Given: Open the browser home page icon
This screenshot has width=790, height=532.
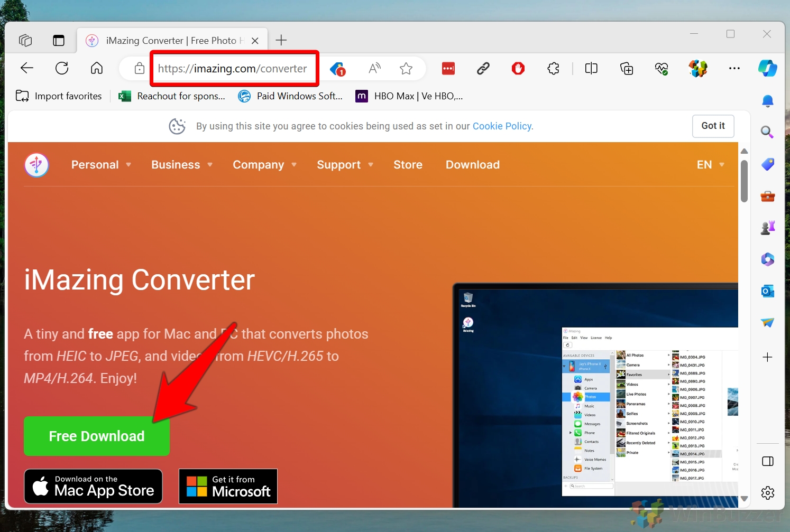Looking at the screenshot, I should 97,68.
